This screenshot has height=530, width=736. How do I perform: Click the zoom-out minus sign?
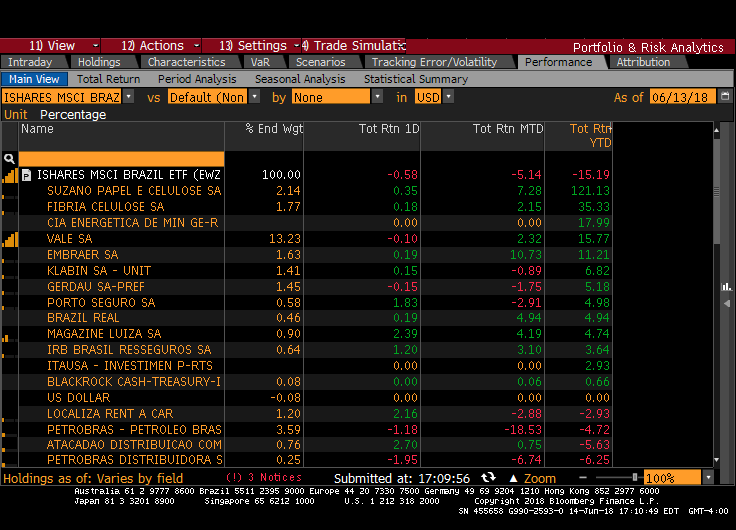(x=583, y=478)
